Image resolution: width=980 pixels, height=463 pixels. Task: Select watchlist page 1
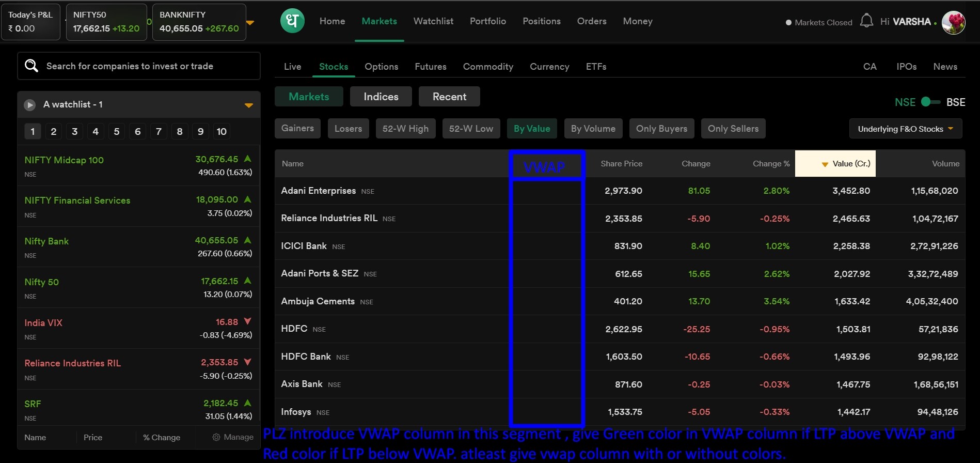[x=33, y=131]
